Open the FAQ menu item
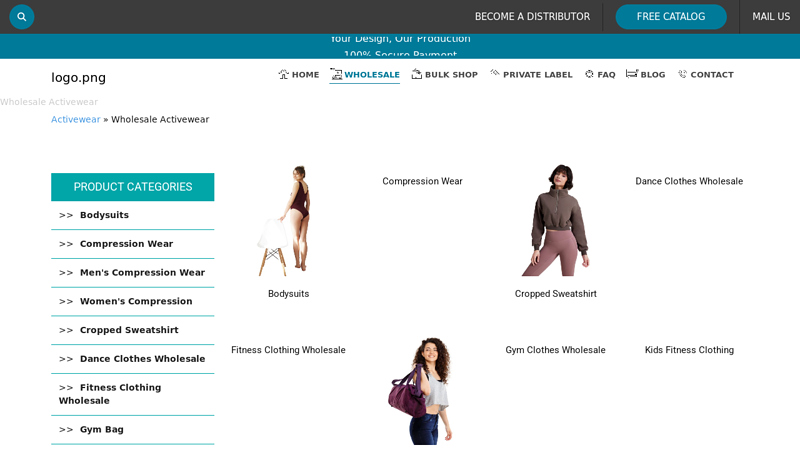 tap(606, 74)
